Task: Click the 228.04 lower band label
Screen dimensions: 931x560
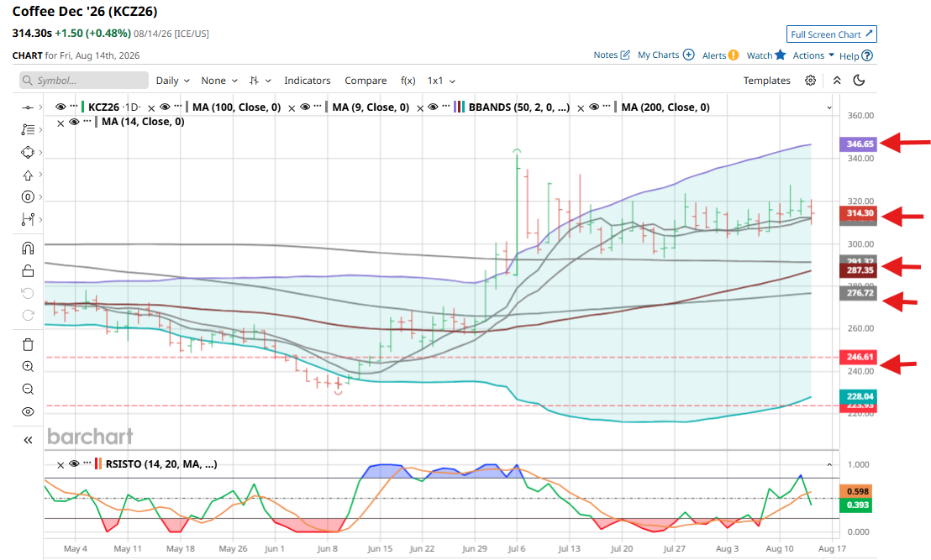Action: pyautogui.click(x=858, y=396)
